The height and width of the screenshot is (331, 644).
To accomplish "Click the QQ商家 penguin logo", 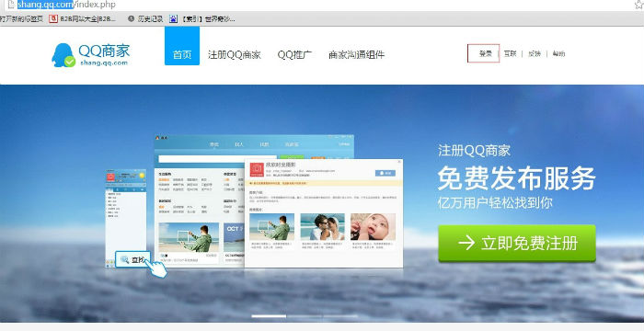I will pyautogui.click(x=90, y=54).
